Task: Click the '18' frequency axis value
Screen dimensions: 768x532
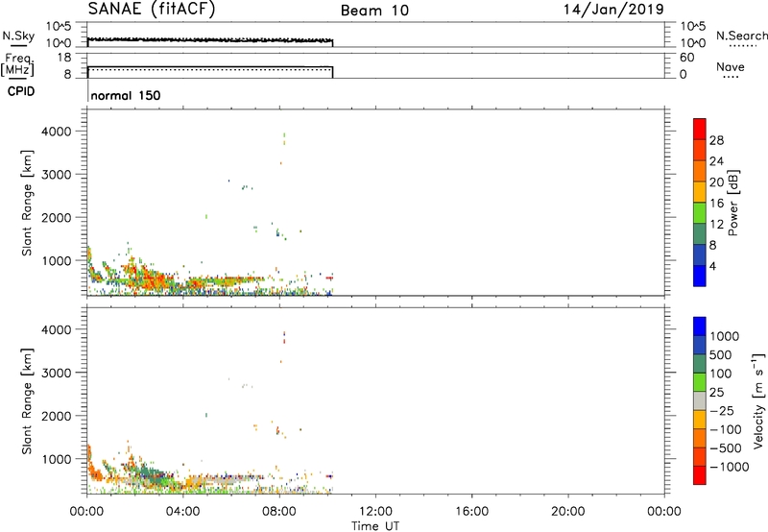Action: [x=64, y=58]
